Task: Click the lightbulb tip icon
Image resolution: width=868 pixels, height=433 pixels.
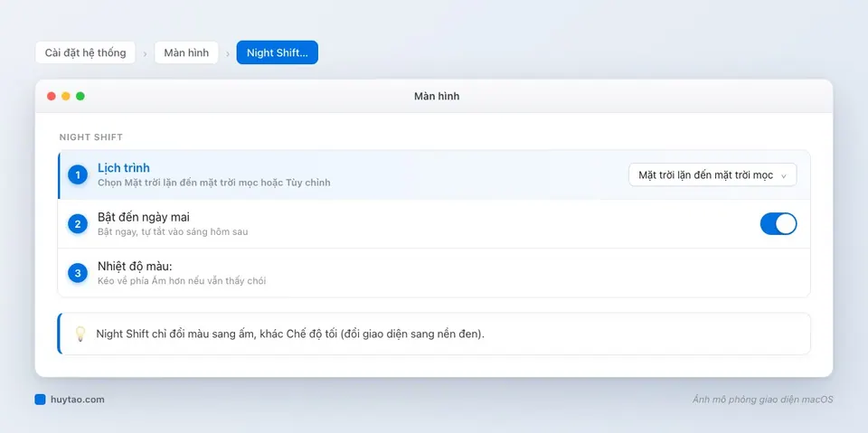Action: (x=80, y=334)
